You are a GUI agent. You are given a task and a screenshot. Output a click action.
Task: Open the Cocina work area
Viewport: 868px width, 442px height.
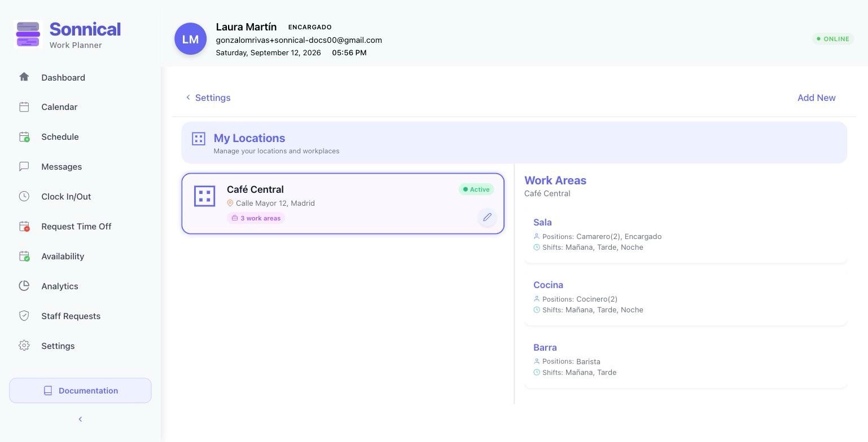click(x=686, y=297)
